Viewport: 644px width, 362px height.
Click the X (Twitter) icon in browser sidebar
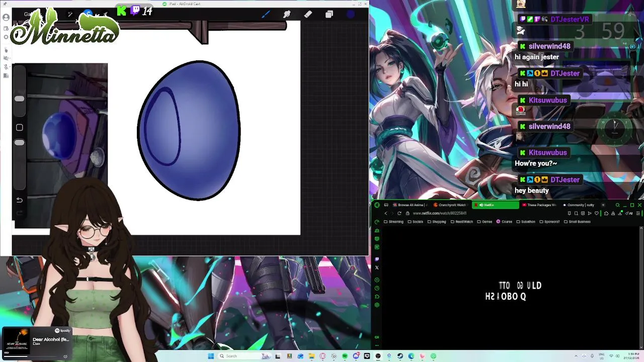[377, 267]
